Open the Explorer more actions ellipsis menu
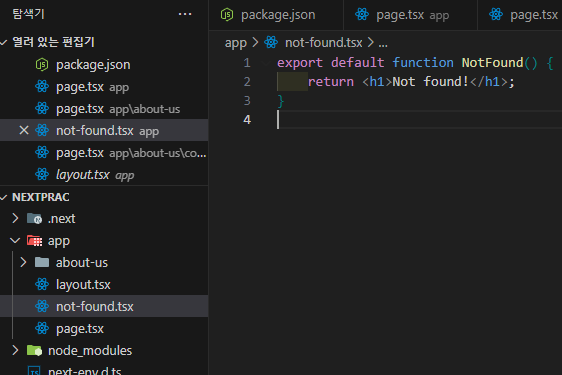562x375 pixels. coord(185,14)
